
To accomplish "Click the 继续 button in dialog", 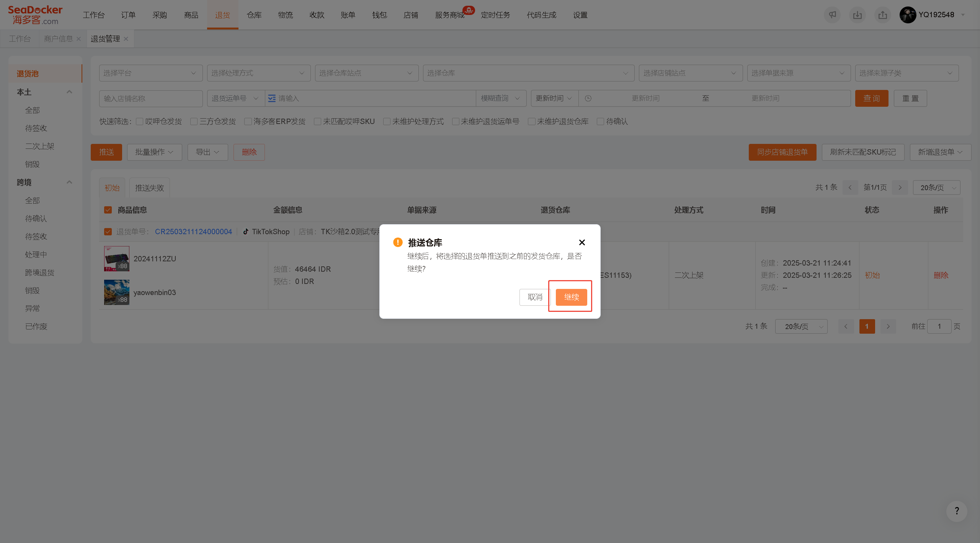I will (572, 297).
